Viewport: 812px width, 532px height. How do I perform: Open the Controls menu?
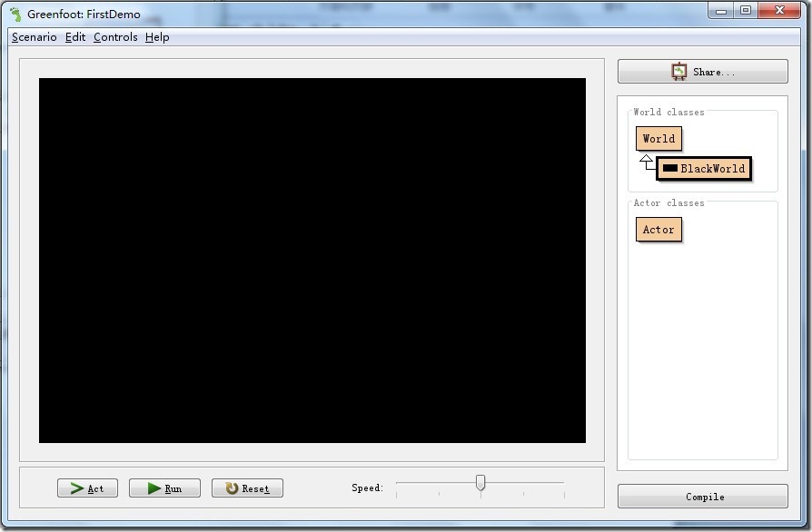tap(115, 37)
